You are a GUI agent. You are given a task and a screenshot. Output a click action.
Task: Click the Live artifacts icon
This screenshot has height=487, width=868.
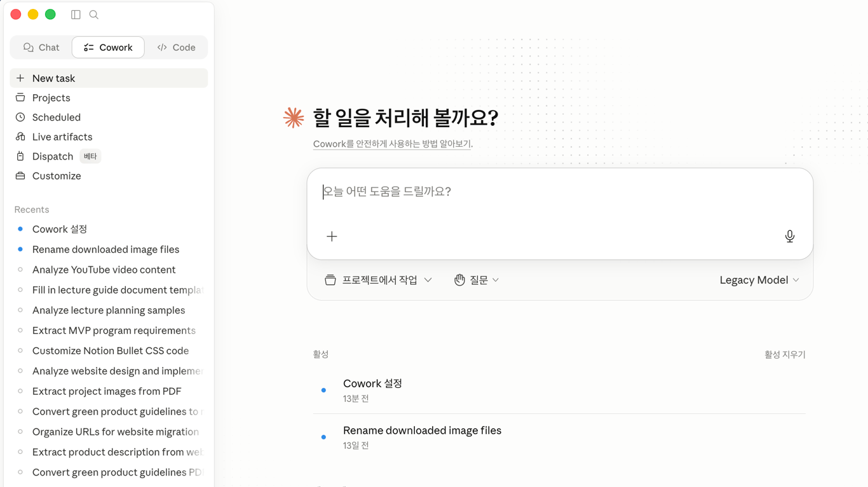pos(20,137)
